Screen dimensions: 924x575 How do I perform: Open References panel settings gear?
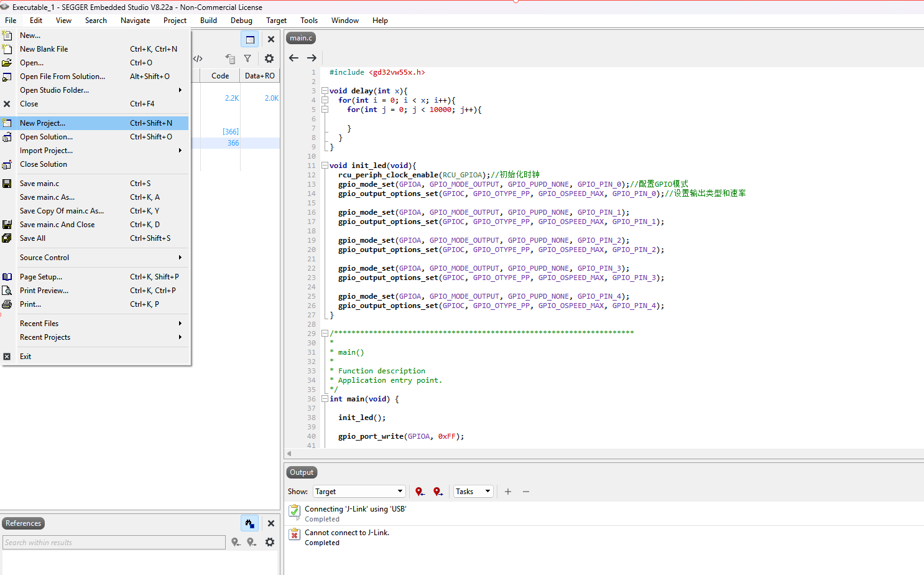click(270, 542)
